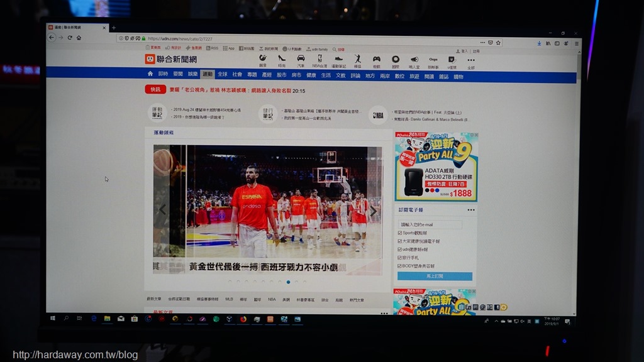
Task: Open a new browser tab with plus button
Action: (x=114, y=28)
